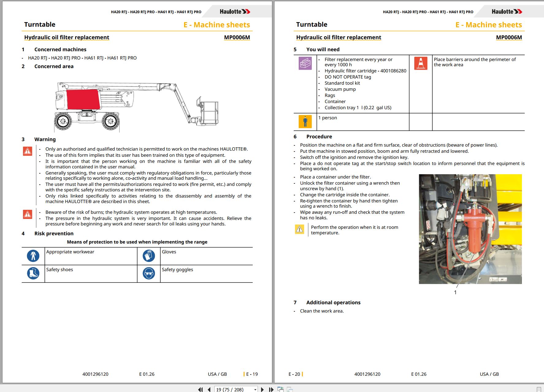
Task: Click the orange person icon
Action: click(x=305, y=121)
